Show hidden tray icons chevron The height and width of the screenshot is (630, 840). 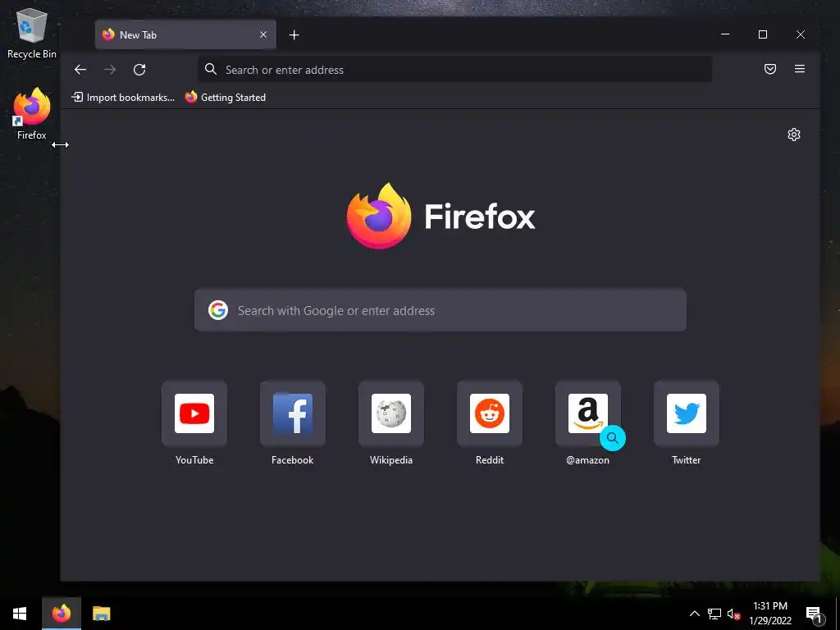tap(694, 614)
